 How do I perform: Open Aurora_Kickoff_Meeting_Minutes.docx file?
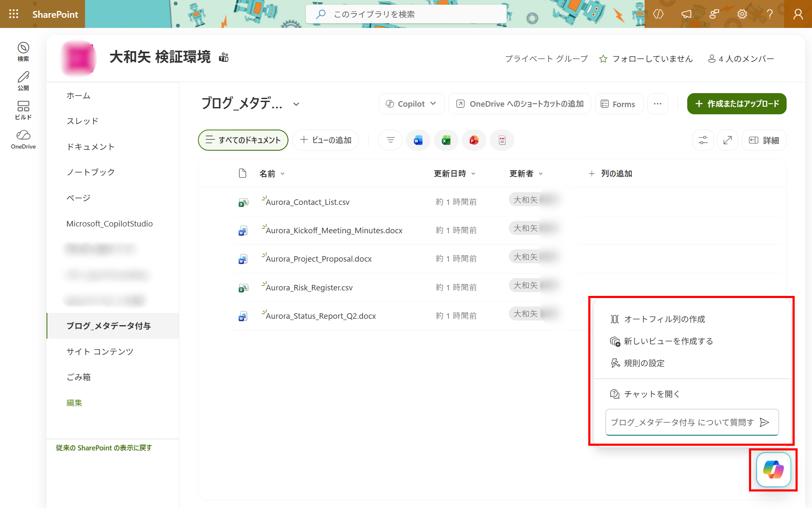(334, 230)
